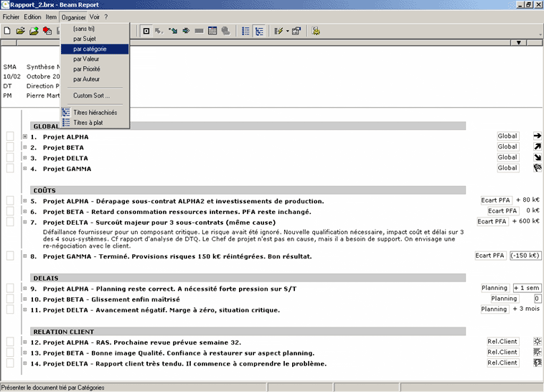This screenshot has height=392, width=544.
Task: Click the checkered flag icon for Projet GAMMA
Action: coord(536,168)
